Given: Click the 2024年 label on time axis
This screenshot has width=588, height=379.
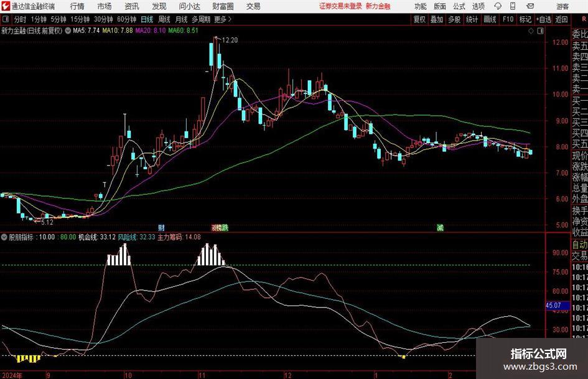Looking at the screenshot, I should (12, 375).
